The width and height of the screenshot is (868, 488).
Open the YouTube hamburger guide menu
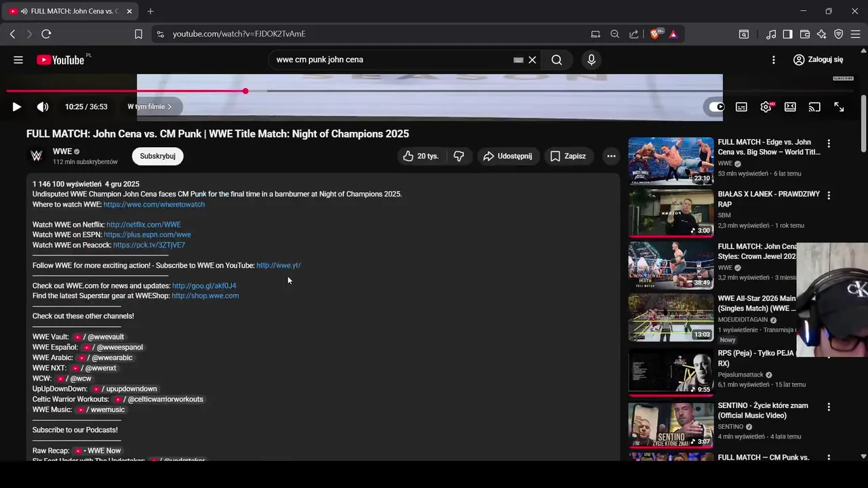18,60
